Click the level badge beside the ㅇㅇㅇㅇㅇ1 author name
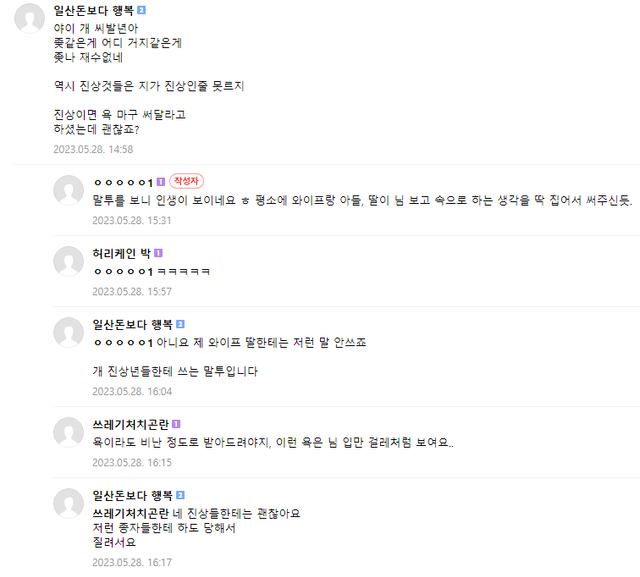Viewport: 640px width, 577px height. coord(160,183)
